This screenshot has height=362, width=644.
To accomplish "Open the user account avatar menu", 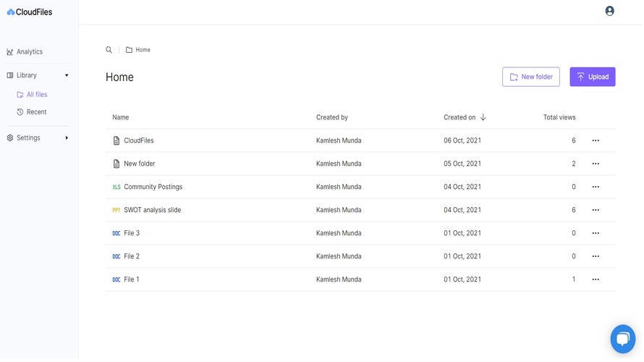I will pos(609,11).
